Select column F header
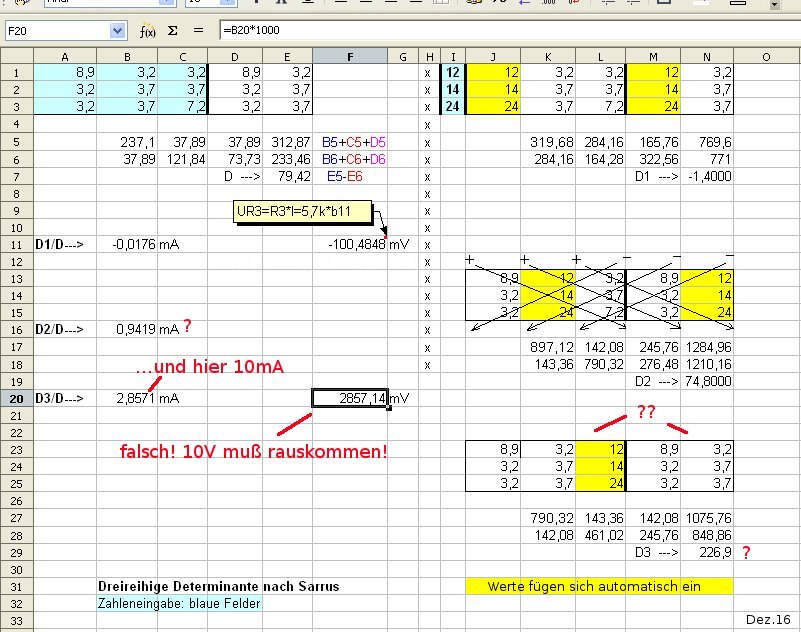Screen dimensions: 801x632 [350, 56]
